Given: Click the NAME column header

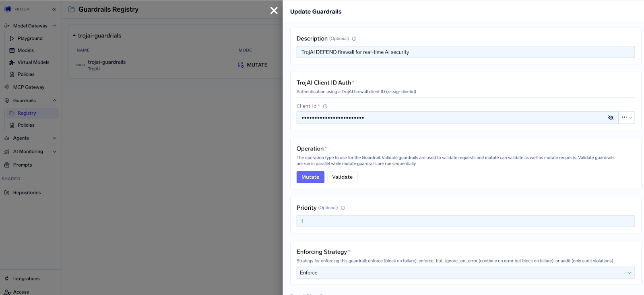Looking at the screenshot, I should (x=83, y=50).
